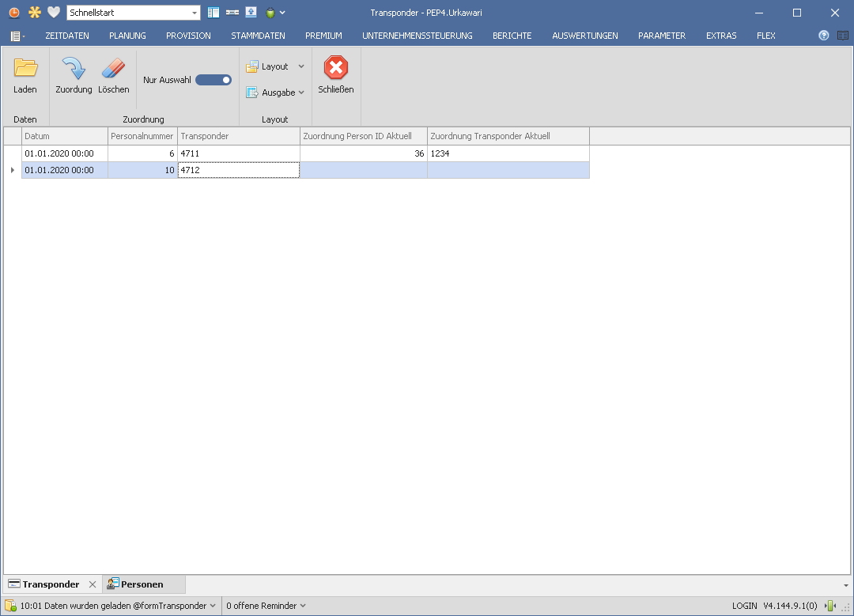Image resolution: width=854 pixels, height=616 pixels.
Task: Toggle the Nur Auswahl switch
Action: coord(213,80)
